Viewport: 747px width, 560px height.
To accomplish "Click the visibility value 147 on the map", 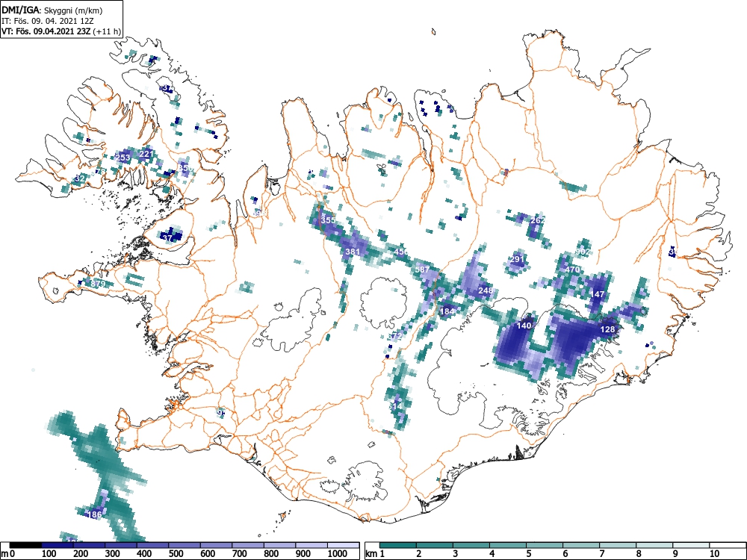I will pyautogui.click(x=597, y=294).
